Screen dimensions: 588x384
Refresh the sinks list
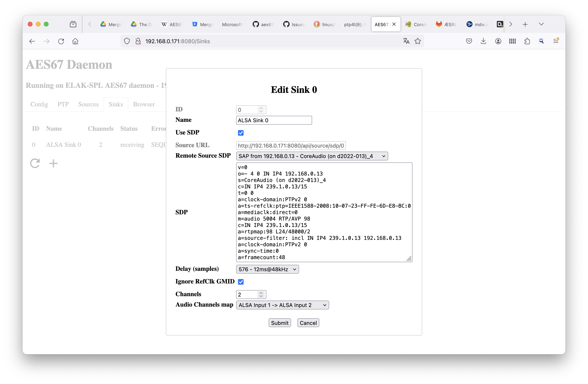(35, 163)
